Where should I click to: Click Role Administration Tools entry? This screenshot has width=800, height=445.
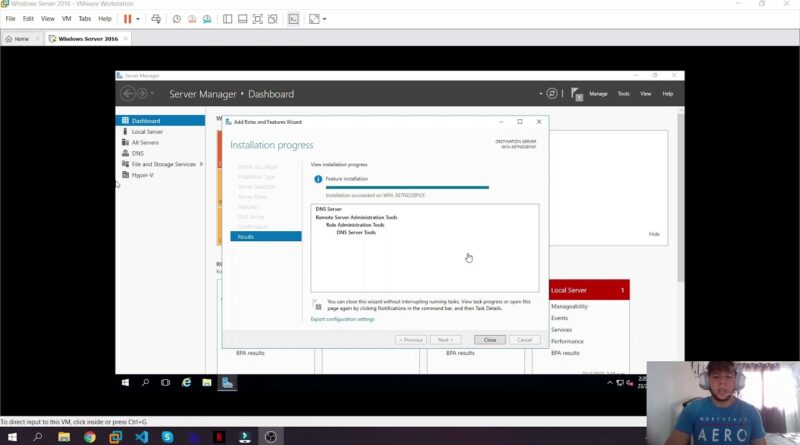pyautogui.click(x=355, y=225)
